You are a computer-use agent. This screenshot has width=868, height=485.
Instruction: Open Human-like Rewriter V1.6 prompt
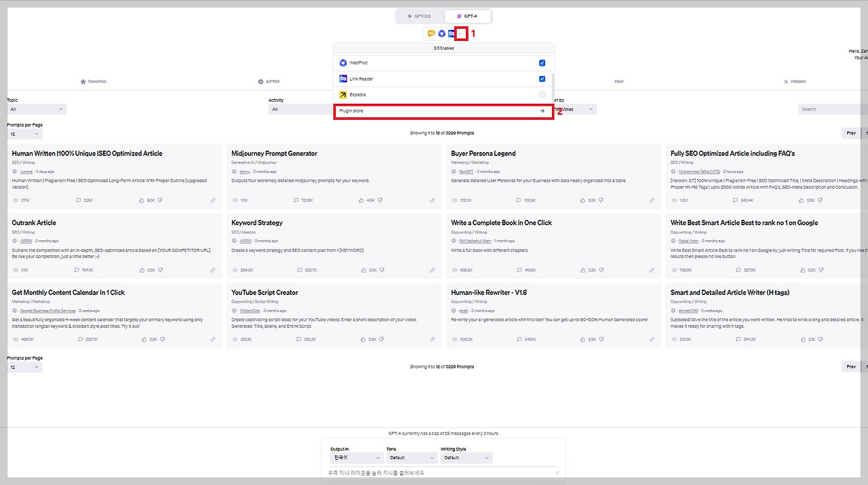click(x=489, y=292)
